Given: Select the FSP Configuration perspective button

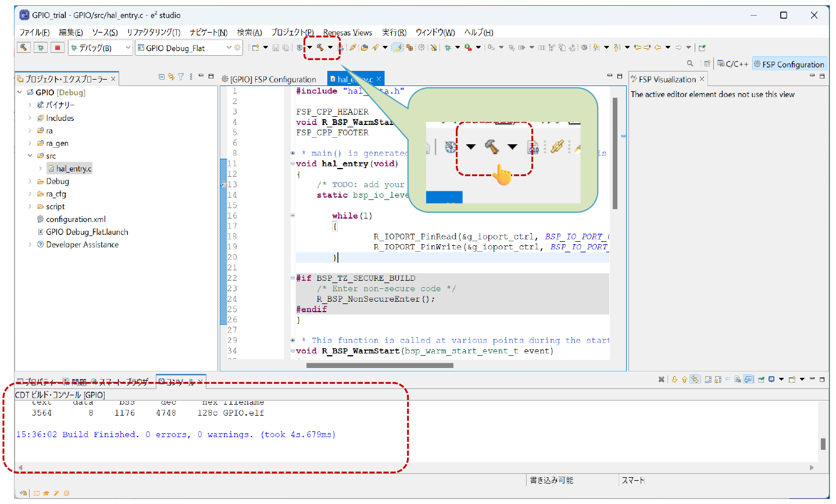Looking at the screenshot, I should pyautogui.click(x=789, y=64).
